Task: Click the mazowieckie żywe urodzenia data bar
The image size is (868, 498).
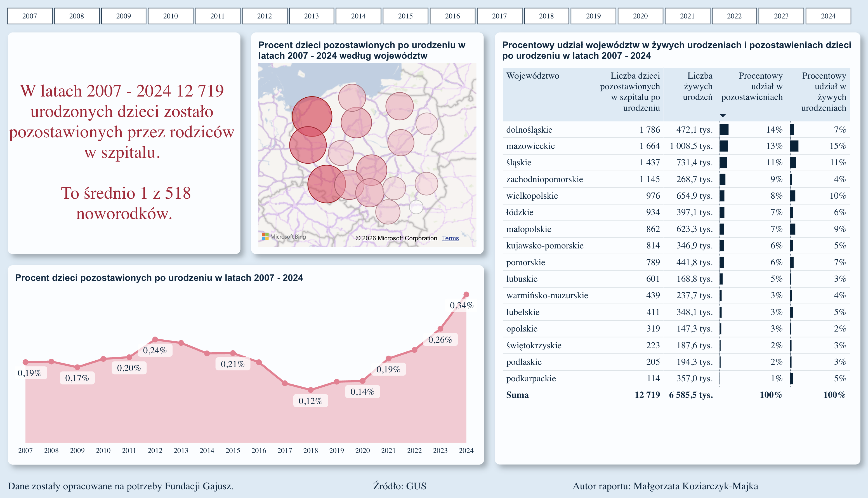Action: pyautogui.click(x=794, y=146)
